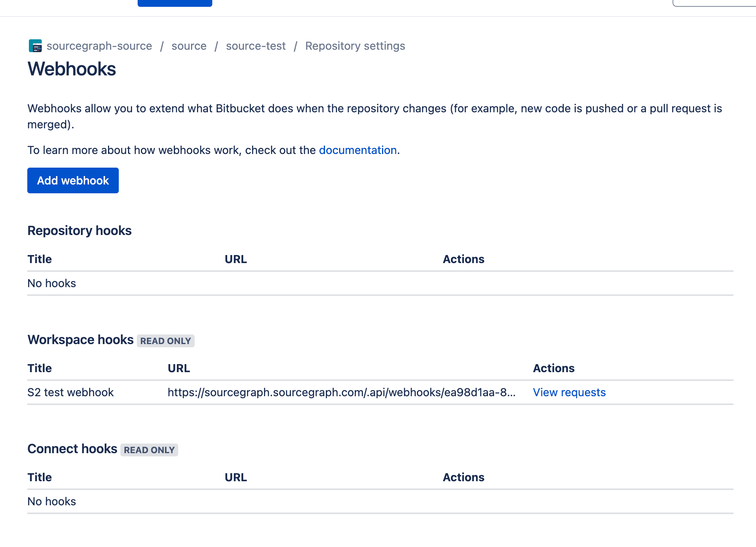This screenshot has width=756, height=547.
Task: Click the Connect hooks heading
Action: (x=72, y=449)
